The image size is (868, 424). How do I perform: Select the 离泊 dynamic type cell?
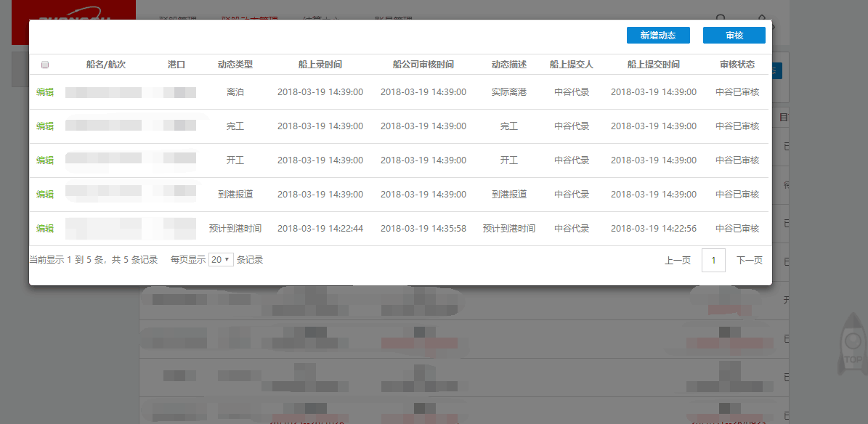(x=235, y=92)
